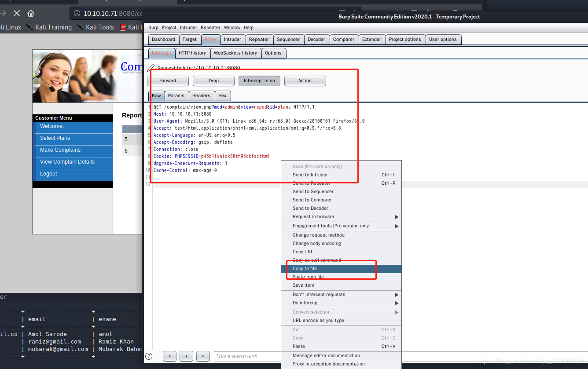The image size is (588, 369).
Task: Select Send to Comparer menu entry
Action: click(x=341, y=200)
